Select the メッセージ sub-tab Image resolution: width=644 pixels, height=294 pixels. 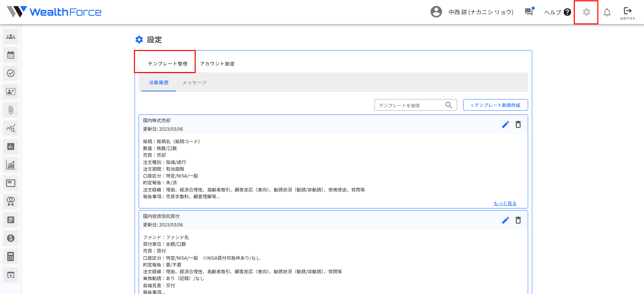tap(195, 82)
